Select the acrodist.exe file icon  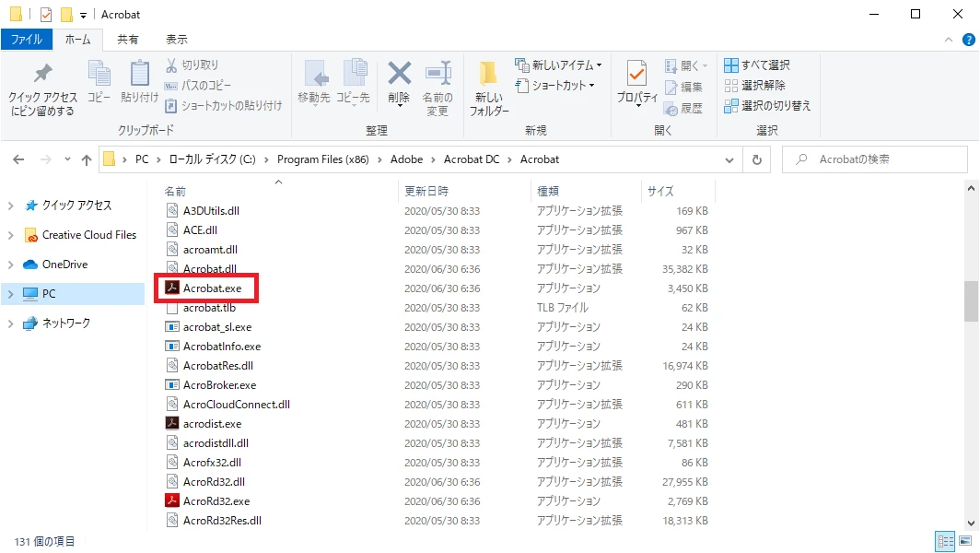click(172, 424)
